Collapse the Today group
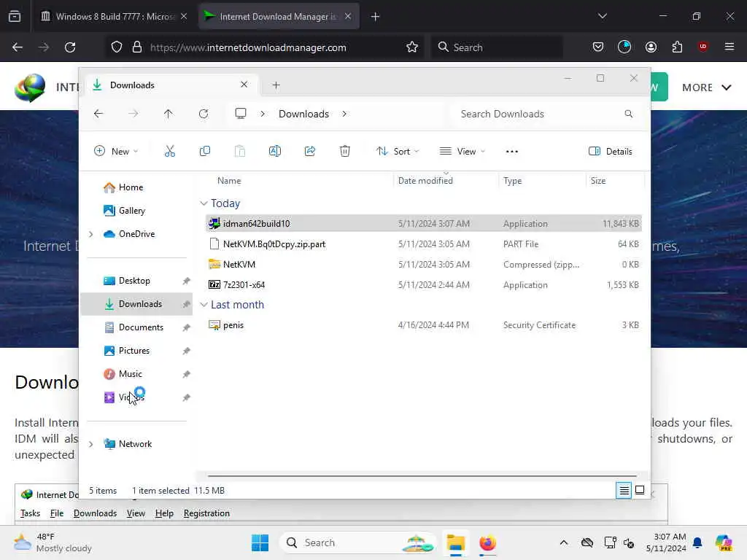Viewport: 747px width, 560px height. click(x=204, y=203)
